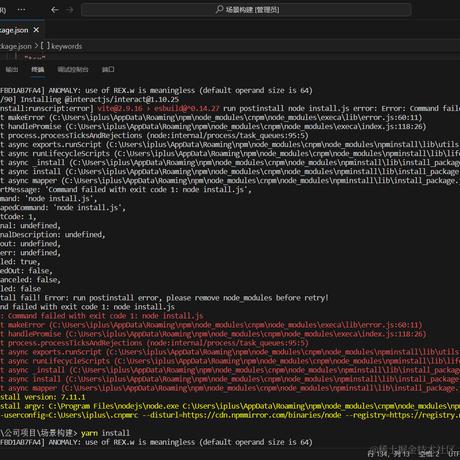Click the 'nalDescription: undefined,' line
Screen dimensions: 460x460
(x=53, y=235)
